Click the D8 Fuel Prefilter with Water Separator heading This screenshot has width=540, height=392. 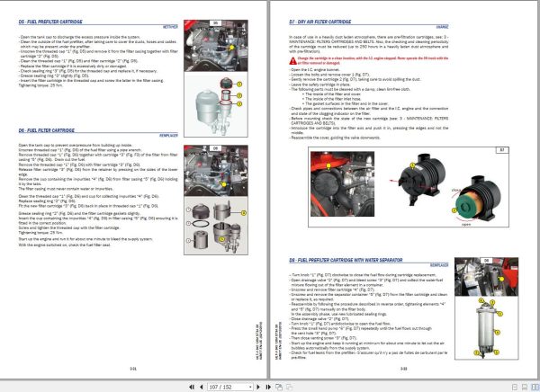[x=346, y=260]
